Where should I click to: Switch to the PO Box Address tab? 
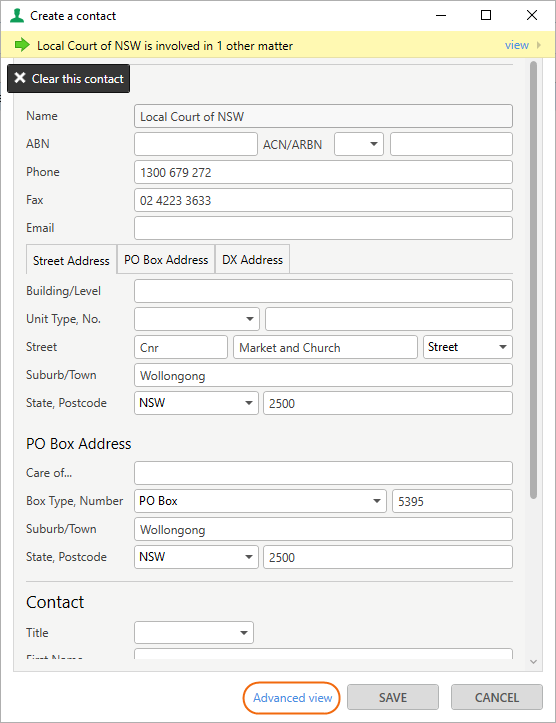pyautogui.click(x=166, y=260)
